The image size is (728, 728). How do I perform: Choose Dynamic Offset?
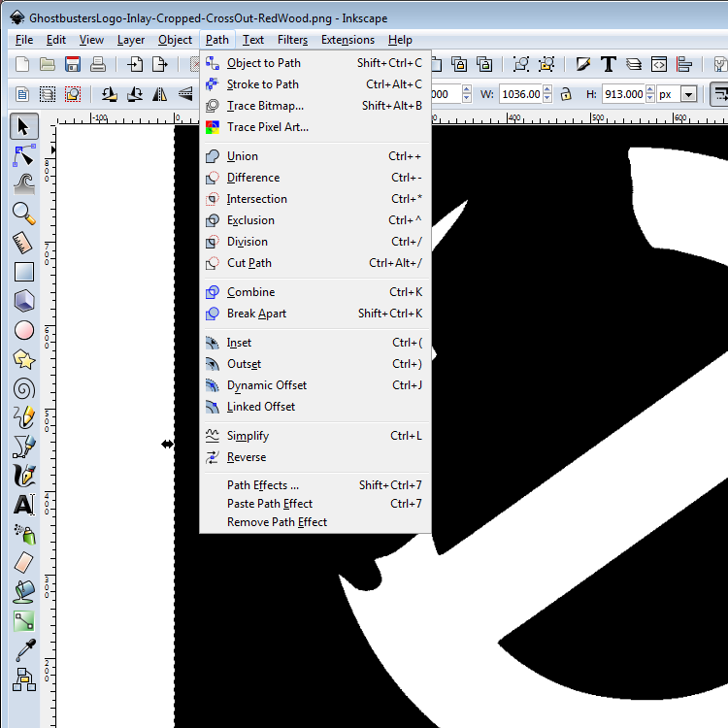[314, 385]
